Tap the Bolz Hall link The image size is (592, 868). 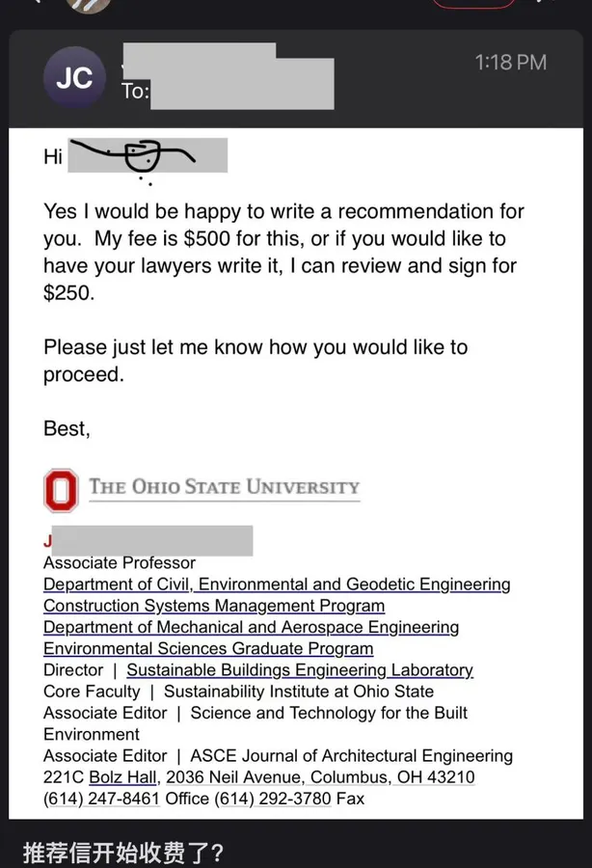coord(122,777)
